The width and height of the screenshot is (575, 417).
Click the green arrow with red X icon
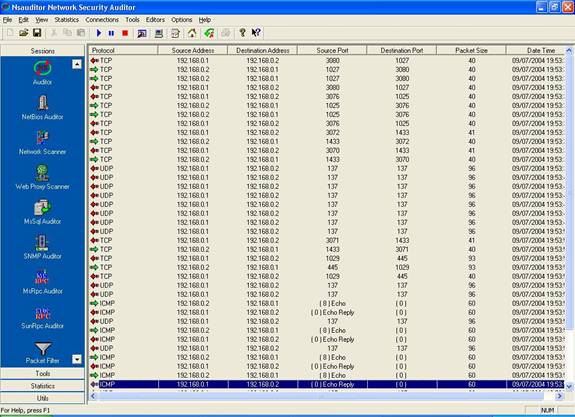tap(209, 33)
